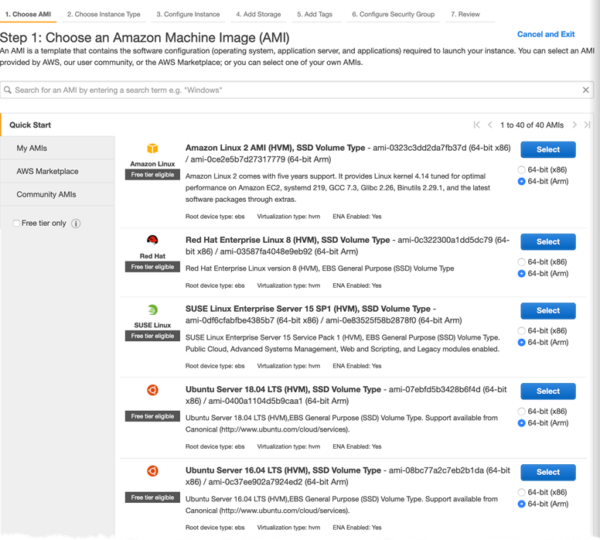The height and width of the screenshot is (540, 600).
Task: Select the SUSE Linux Enterprise Server 15 AMI
Action: coord(548,311)
